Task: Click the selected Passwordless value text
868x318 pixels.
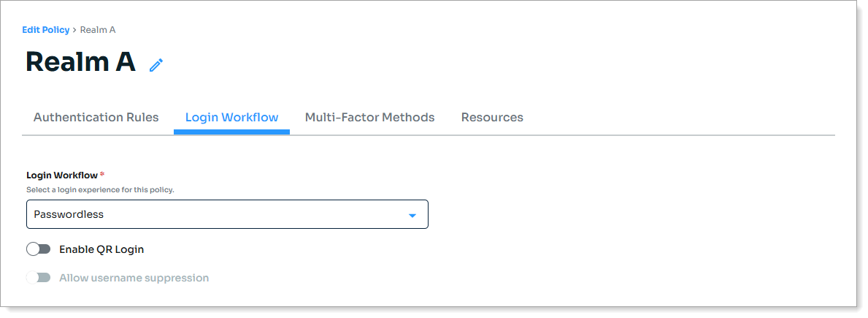Action: point(69,215)
